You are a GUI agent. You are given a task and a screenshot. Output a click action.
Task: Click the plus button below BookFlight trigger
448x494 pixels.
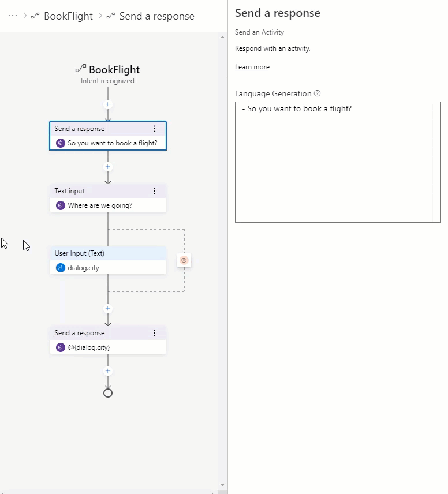pyautogui.click(x=107, y=104)
